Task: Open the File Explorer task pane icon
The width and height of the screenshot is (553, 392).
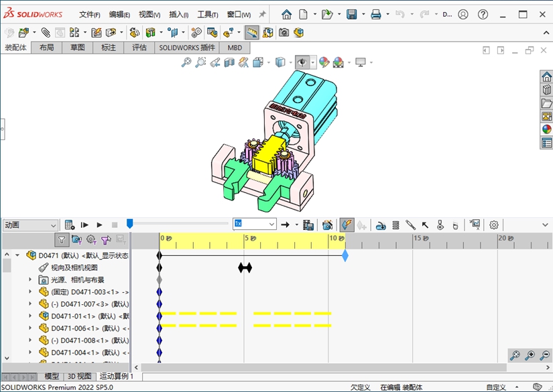Action: 547,103
